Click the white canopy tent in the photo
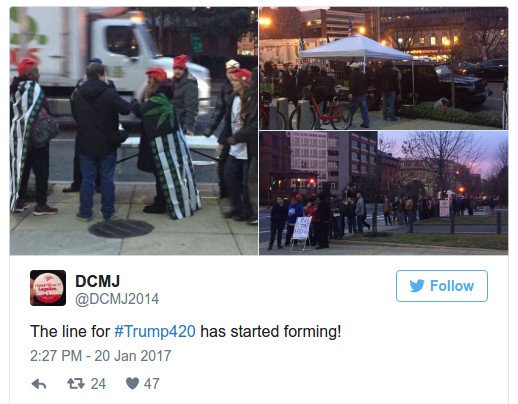518x404 pixels. tap(356, 48)
